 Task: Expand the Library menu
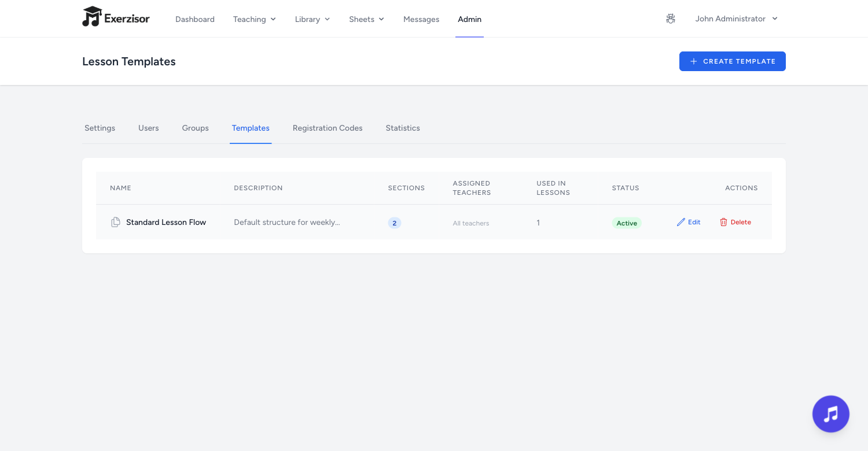click(312, 19)
